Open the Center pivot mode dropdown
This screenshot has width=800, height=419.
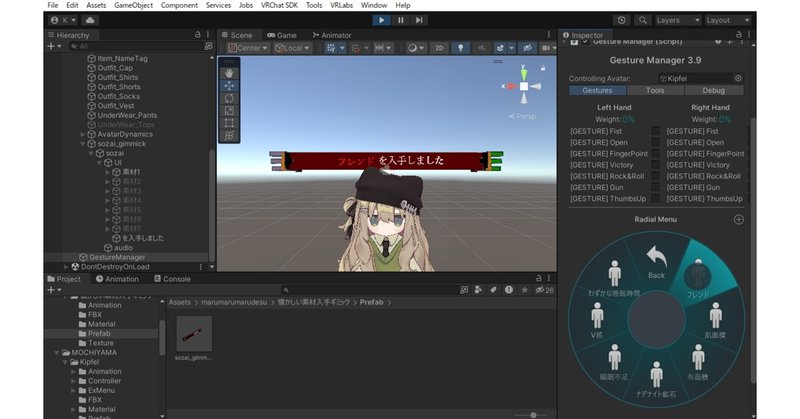[x=247, y=48]
